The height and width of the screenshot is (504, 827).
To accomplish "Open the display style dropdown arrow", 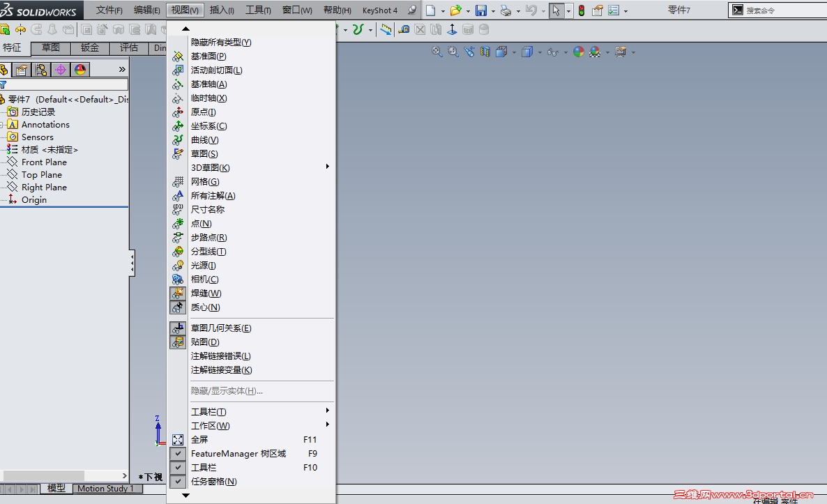I will coord(539,52).
